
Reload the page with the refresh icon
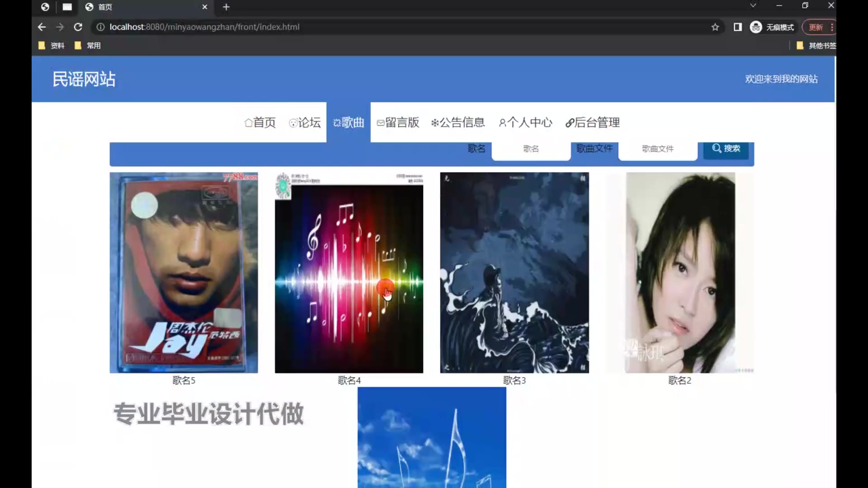tap(78, 27)
